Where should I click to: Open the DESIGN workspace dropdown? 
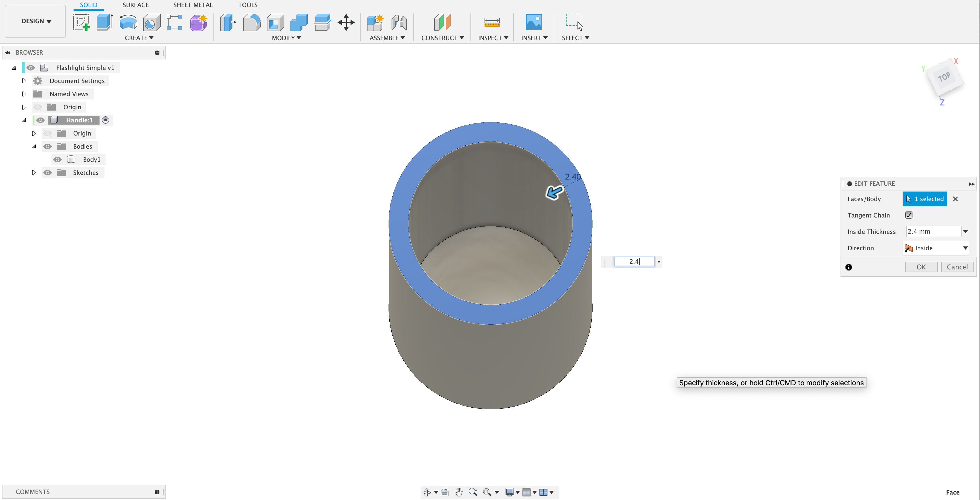[35, 21]
